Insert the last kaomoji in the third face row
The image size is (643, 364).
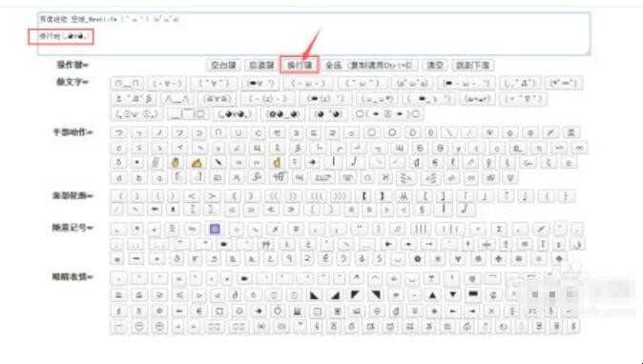387,114
